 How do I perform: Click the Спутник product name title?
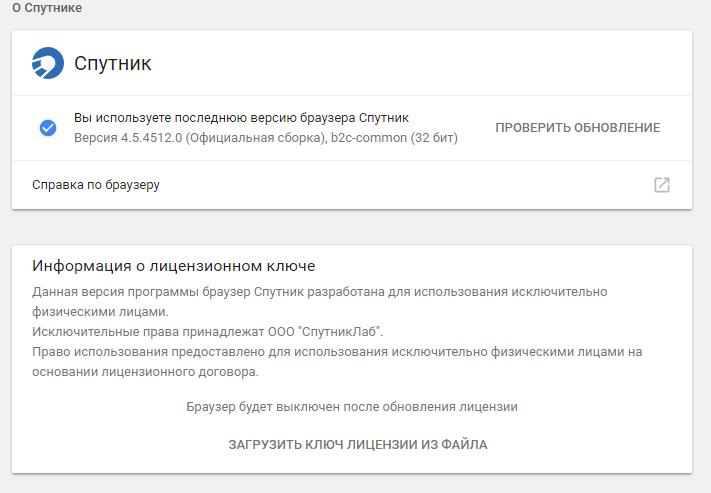[112, 63]
